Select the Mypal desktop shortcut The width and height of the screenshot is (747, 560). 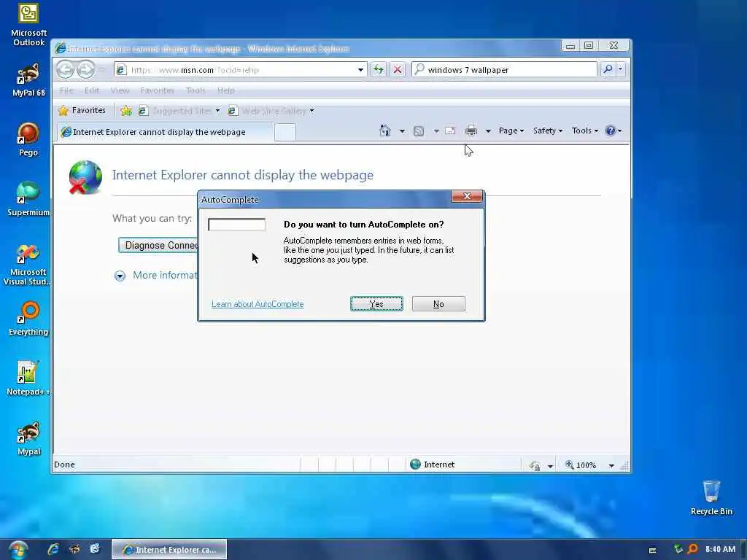tap(28, 438)
